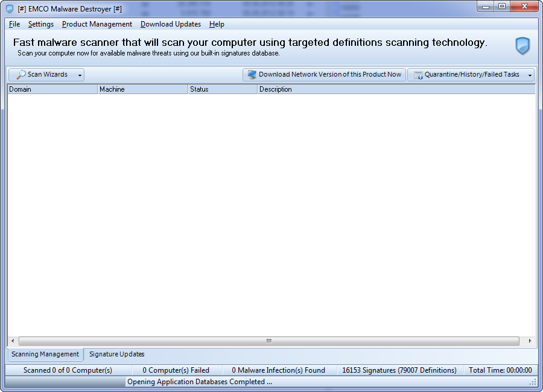Click the horizontal scrollbar left arrow
This screenshot has width=543, height=392.
click(x=13, y=341)
